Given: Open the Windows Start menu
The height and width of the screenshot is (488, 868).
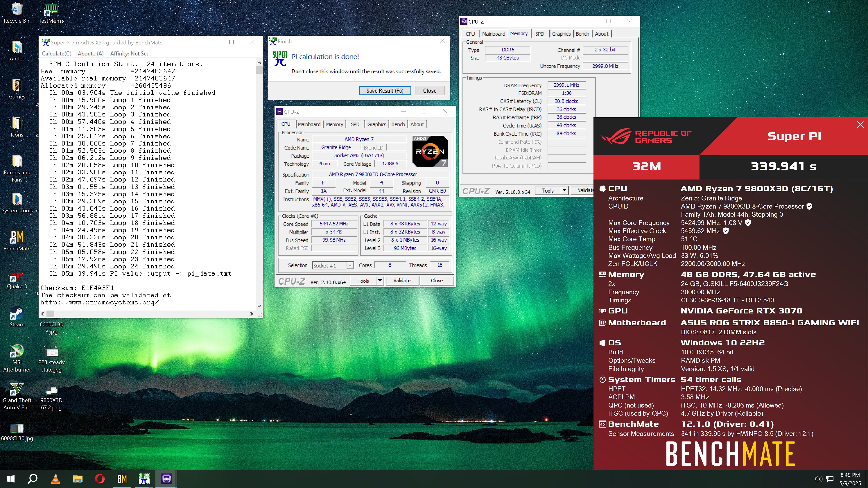Looking at the screenshot, I should [x=11, y=478].
